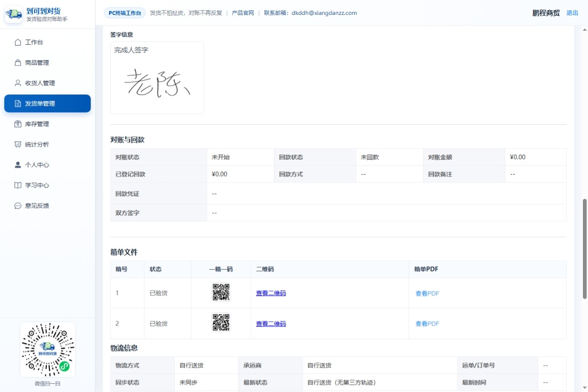The width and height of the screenshot is (588, 392).
Task: Click the QR code thumbnail for box 1
Action: tap(221, 293)
